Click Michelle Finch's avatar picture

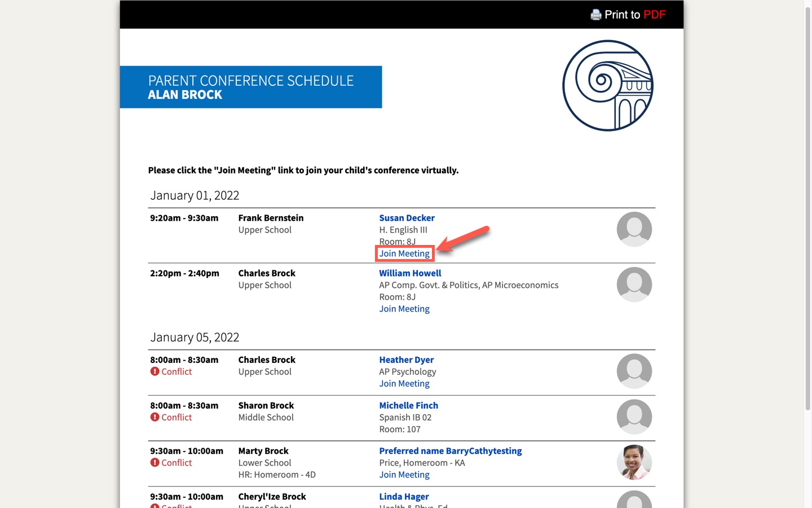point(634,417)
